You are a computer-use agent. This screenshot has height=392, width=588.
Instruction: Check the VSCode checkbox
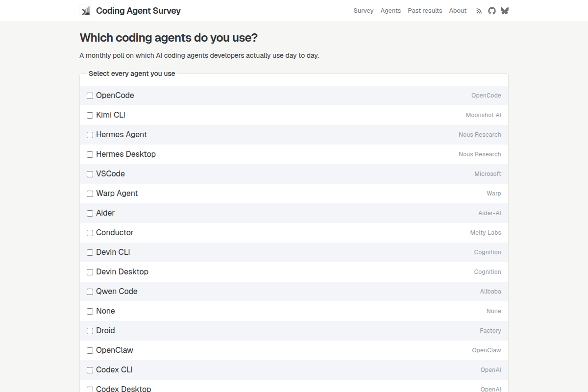click(90, 174)
